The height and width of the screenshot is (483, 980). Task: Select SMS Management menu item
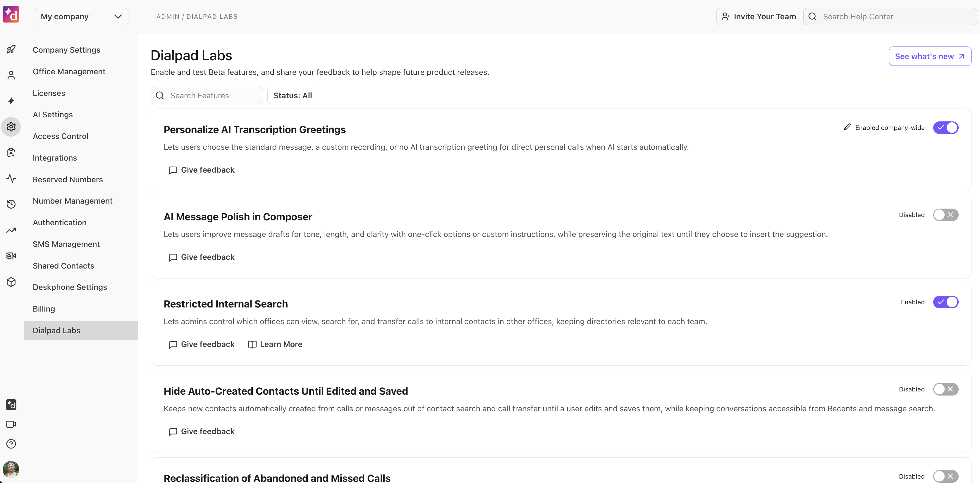pos(81,244)
